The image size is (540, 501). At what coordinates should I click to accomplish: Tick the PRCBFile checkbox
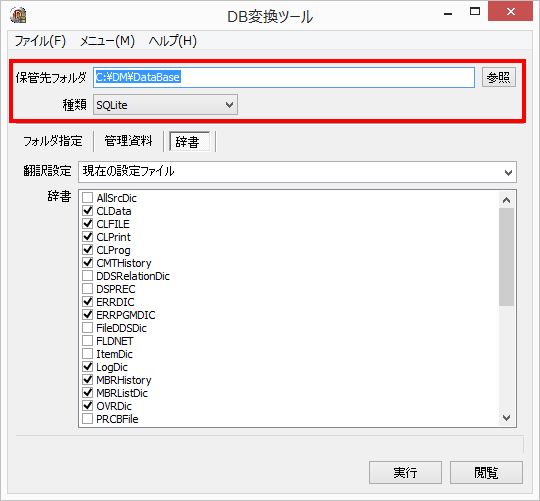87,419
